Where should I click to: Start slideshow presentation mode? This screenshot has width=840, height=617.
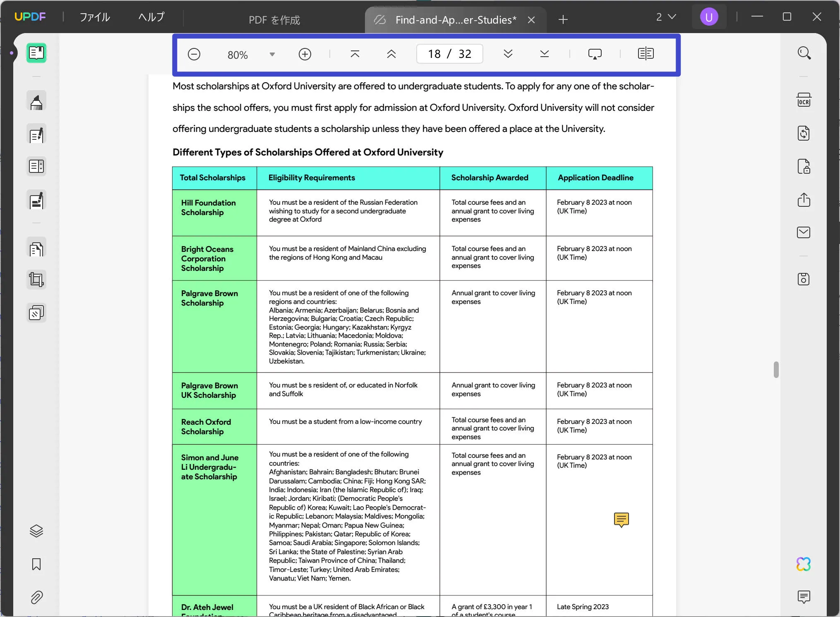coord(595,54)
